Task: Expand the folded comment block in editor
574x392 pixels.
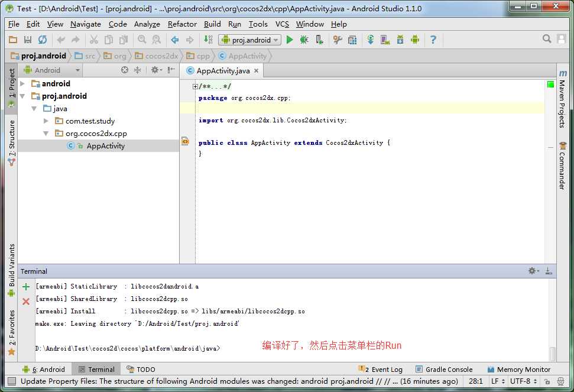Action: 195,87
